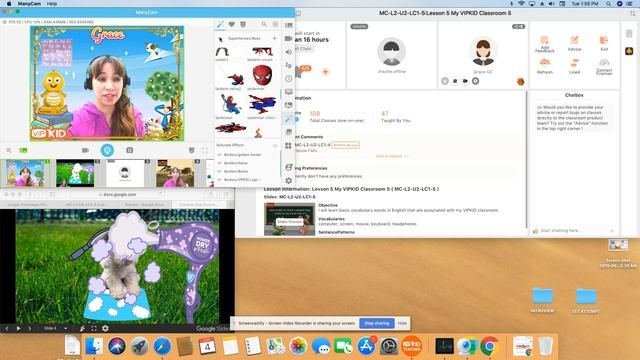Viewport: 640px width, 360px height.
Task: Click the docs.google.com address bar
Action: (x=118, y=194)
